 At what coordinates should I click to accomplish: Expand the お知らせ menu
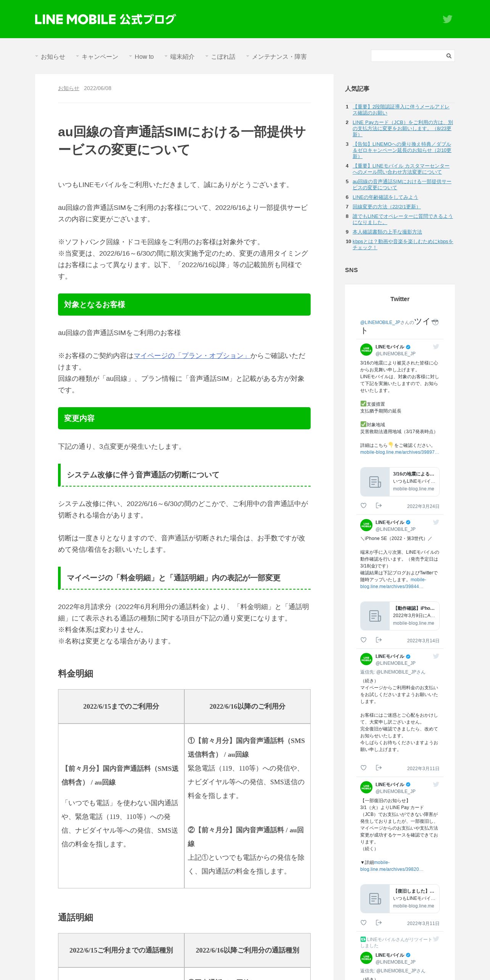pos(50,56)
